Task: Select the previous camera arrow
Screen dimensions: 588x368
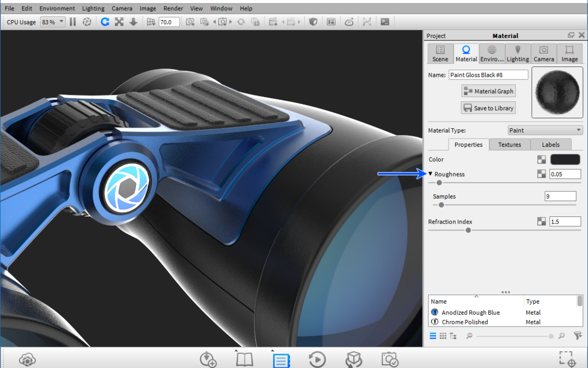Action: 215,22
